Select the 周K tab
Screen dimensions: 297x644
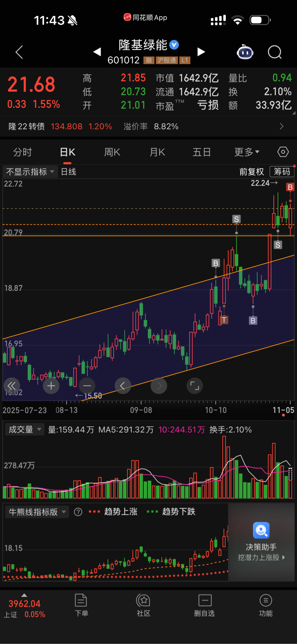[112, 152]
